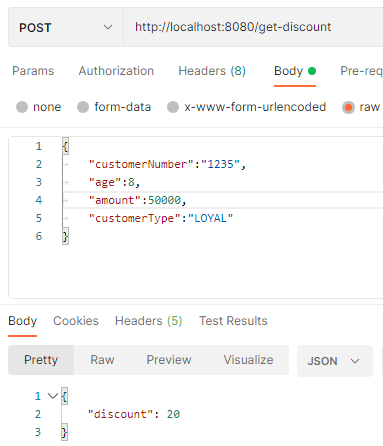Viewport: 383px width, 446px height.
Task: Open the Pre-request tab
Action: [x=361, y=71]
